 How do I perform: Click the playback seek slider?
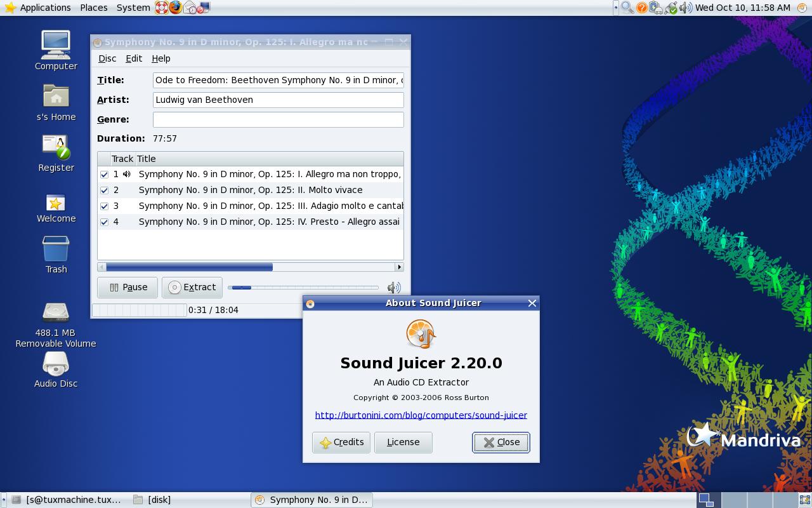coord(303,288)
